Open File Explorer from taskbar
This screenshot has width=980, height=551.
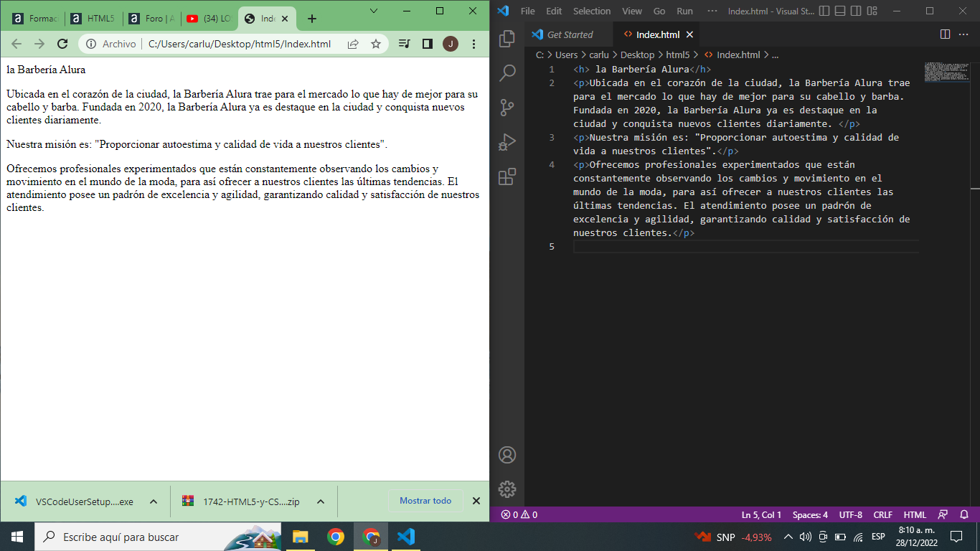pos(300,537)
